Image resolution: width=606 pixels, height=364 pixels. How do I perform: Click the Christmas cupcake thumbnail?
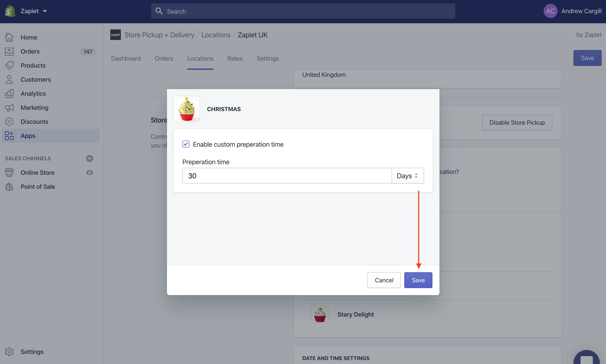tap(187, 109)
